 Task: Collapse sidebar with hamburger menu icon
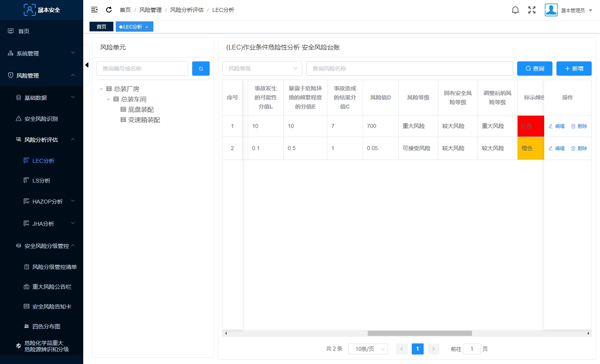coord(94,10)
